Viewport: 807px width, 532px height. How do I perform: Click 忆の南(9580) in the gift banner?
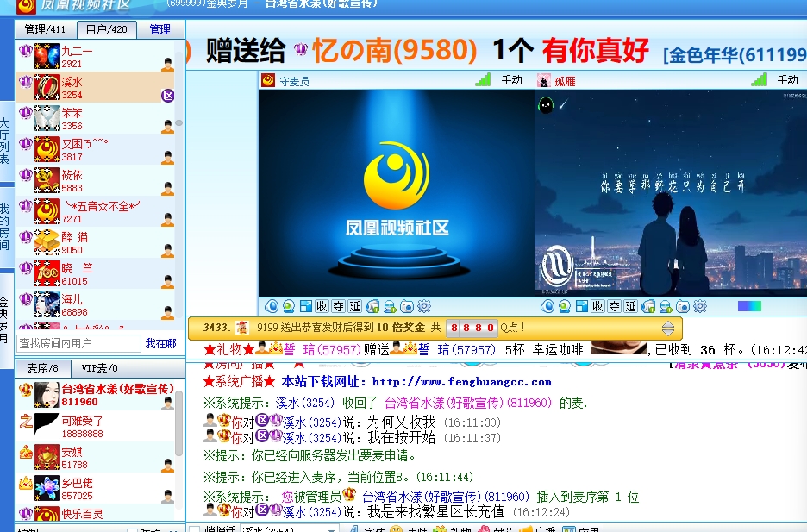395,50
